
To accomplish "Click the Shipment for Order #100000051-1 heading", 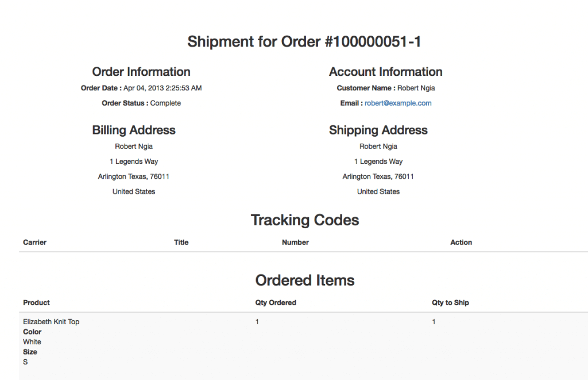I will click(305, 42).
